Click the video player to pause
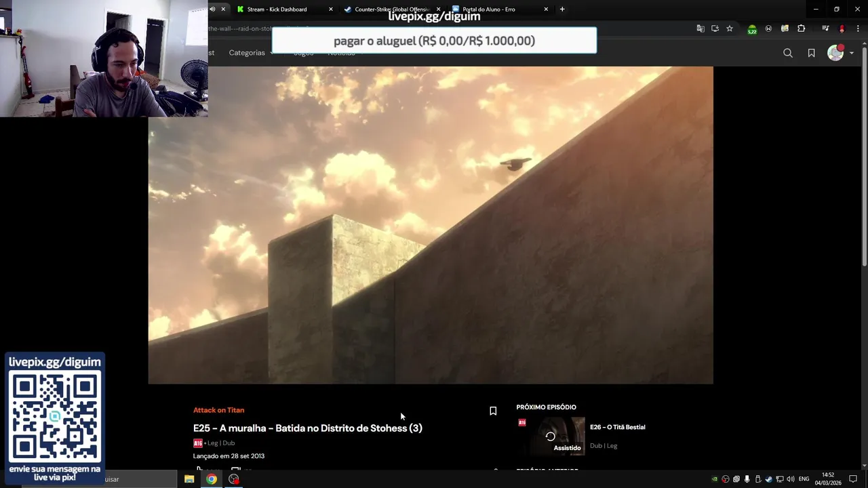Image resolution: width=868 pixels, height=488 pixels. pos(431,225)
